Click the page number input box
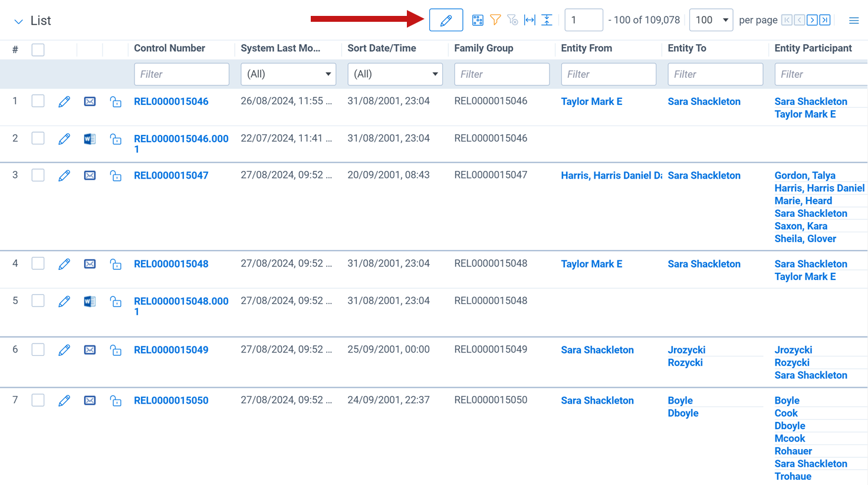 click(x=584, y=20)
